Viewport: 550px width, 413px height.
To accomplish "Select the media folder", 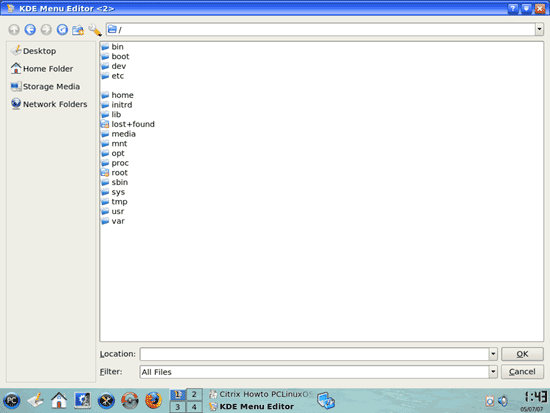I will point(118,134).
